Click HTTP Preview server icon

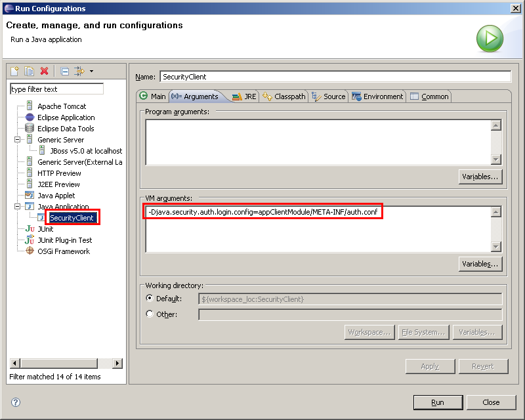(30, 173)
